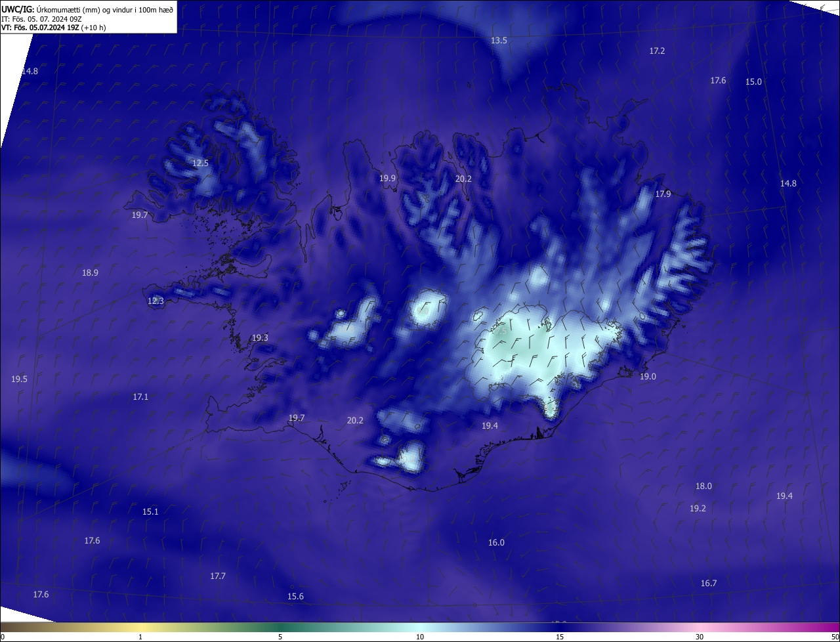Click the color scale tick labeled 1
This screenshot has height=642, width=840.
click(140, 637)
